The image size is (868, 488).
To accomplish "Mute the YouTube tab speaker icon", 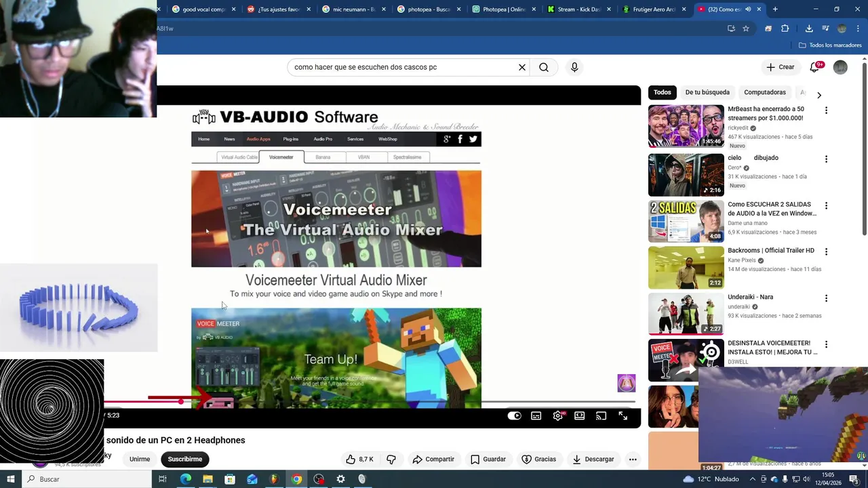I will click(749, 9).
